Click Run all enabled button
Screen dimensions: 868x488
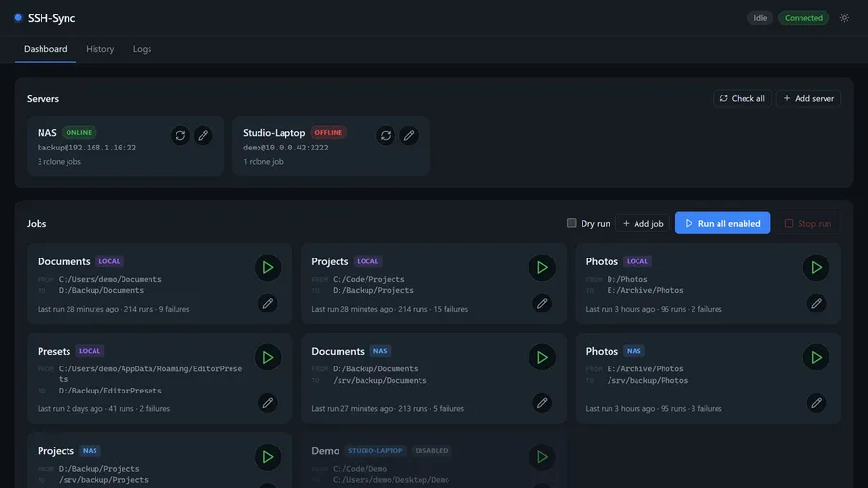pos(722,223)
